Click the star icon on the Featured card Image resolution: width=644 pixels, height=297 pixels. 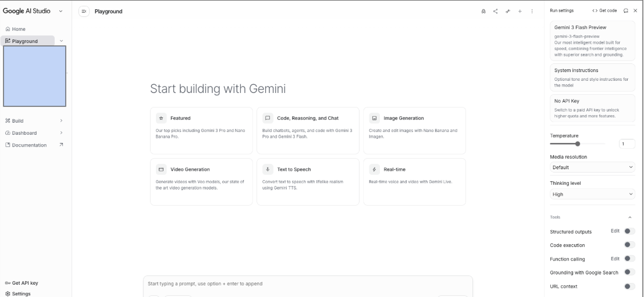(x=161, y=118)
